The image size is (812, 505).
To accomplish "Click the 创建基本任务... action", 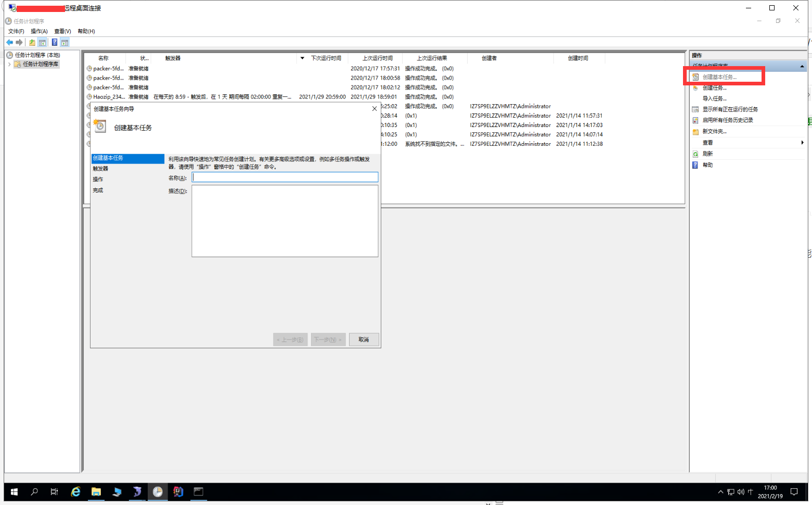I will (719, 77).
